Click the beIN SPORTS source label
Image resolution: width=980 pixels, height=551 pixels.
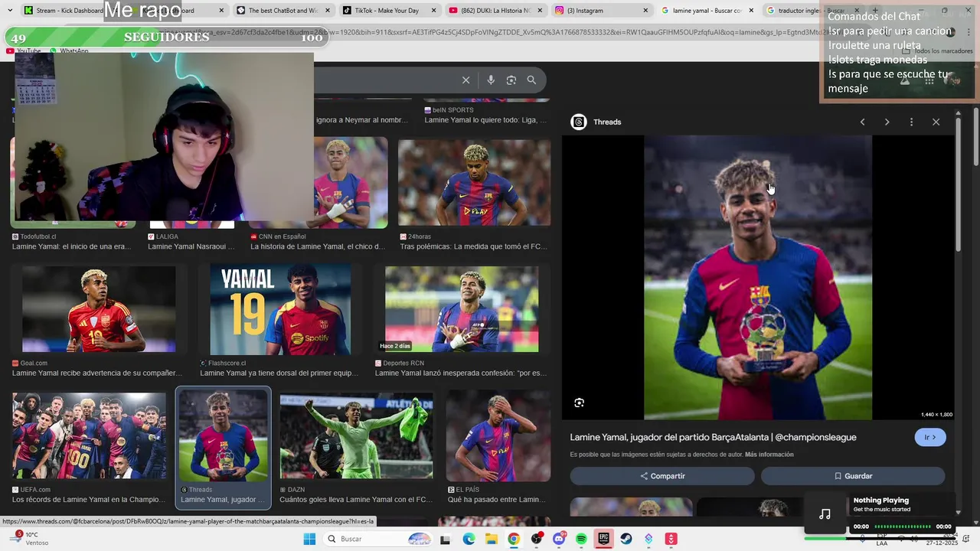pos(449,110)
